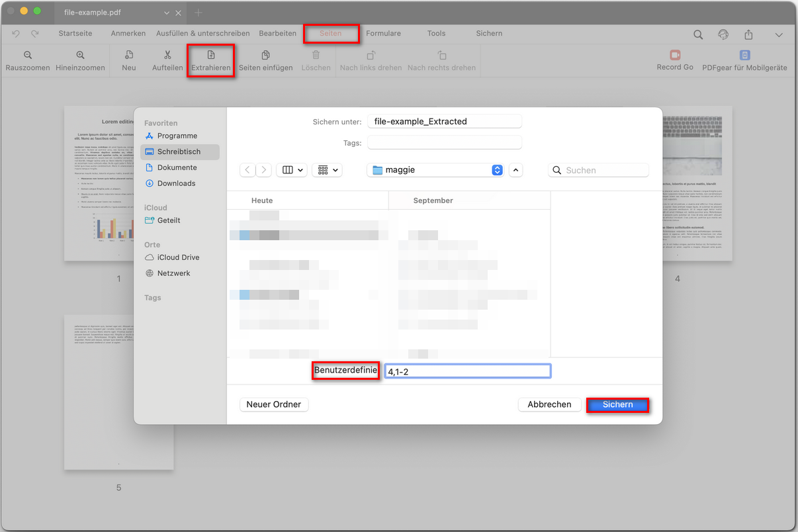Collapse the save dialog with chevron button
Image resolution: width=798 pixels, height=532 pixels.
516,170
